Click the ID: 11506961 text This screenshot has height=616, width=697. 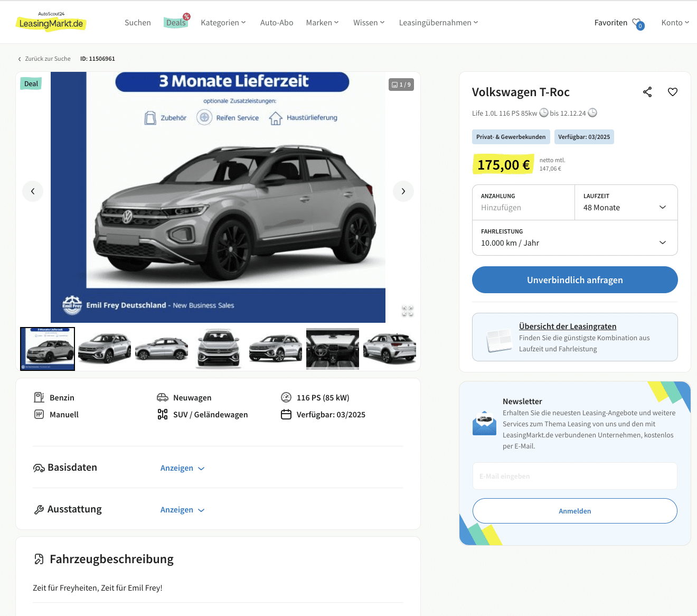pos(98,59)
